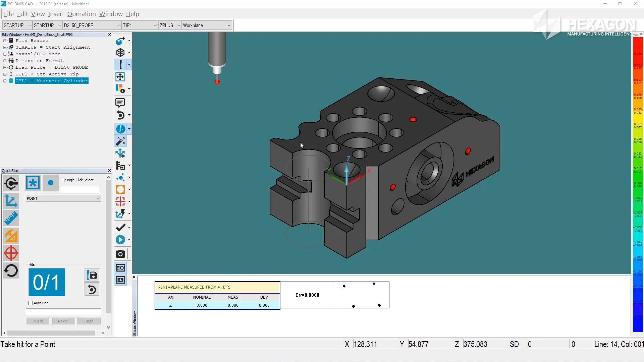Toggle the blue dot mode button

51,183
